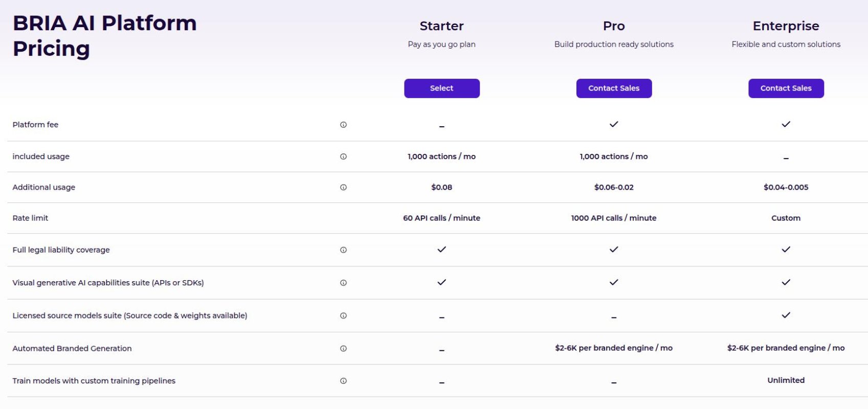The height and width of the screenshot is (409, 868).
Task: Click Contact Sales under the Enterprise plan
Action: 786,88
